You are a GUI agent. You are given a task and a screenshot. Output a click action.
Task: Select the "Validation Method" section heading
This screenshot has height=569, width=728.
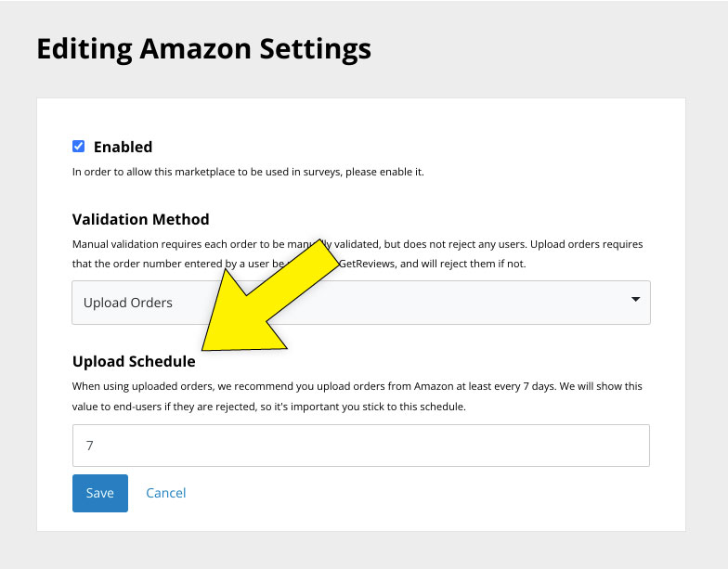[140, 219]
